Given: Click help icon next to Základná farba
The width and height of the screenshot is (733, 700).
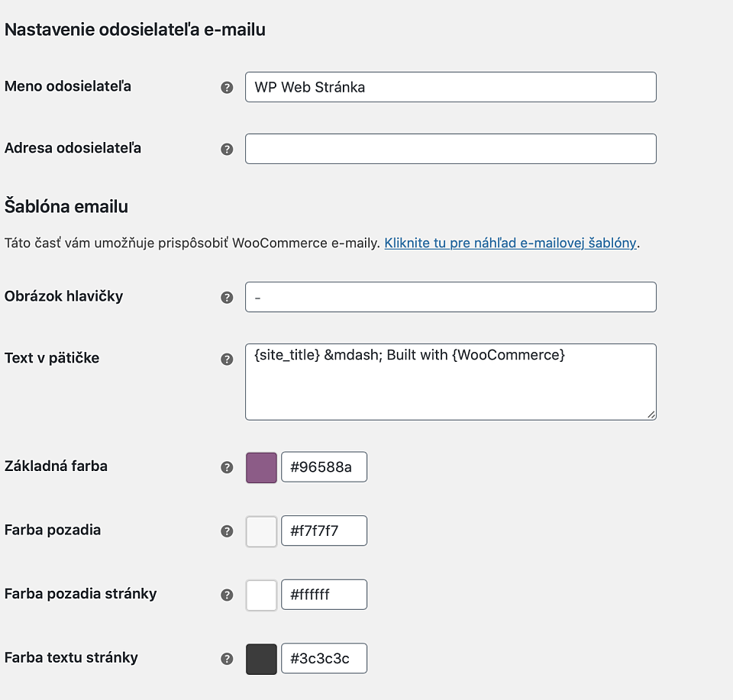Looking at the screenshot, I should (227, 467).
